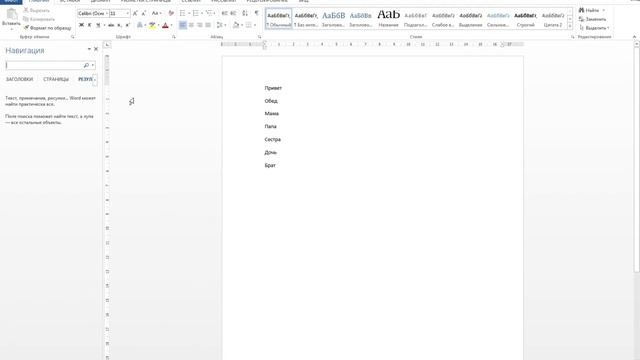
Task: Sort text with the A-Z sort icon
Action: pos(245,13)
